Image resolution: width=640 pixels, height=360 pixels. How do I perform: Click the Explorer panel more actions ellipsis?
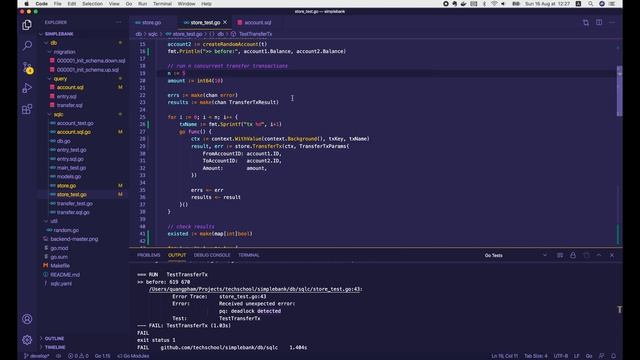point(119,22)
